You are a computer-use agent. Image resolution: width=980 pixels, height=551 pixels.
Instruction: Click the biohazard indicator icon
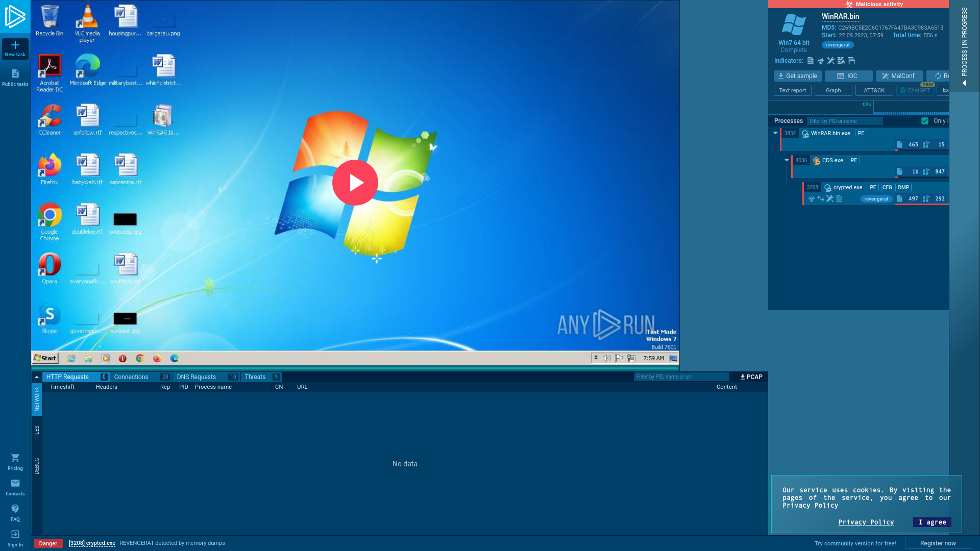pyautogui.click(x=821, y=61)
